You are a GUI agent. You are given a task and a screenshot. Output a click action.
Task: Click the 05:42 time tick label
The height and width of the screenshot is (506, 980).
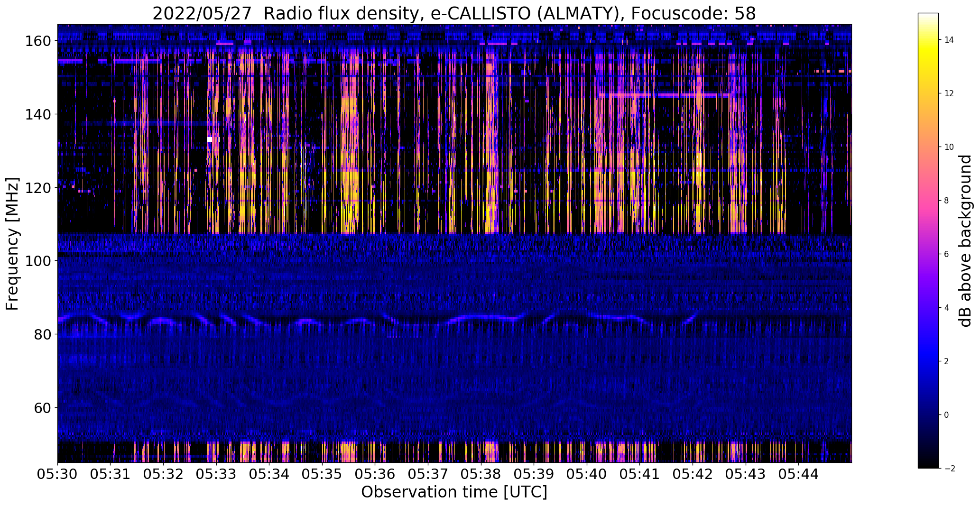point(693,474)
